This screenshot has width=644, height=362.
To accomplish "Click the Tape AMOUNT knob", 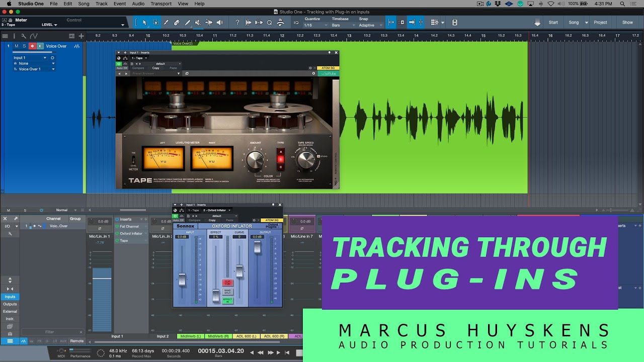I will pyautogui.click(x=256, y=160).
